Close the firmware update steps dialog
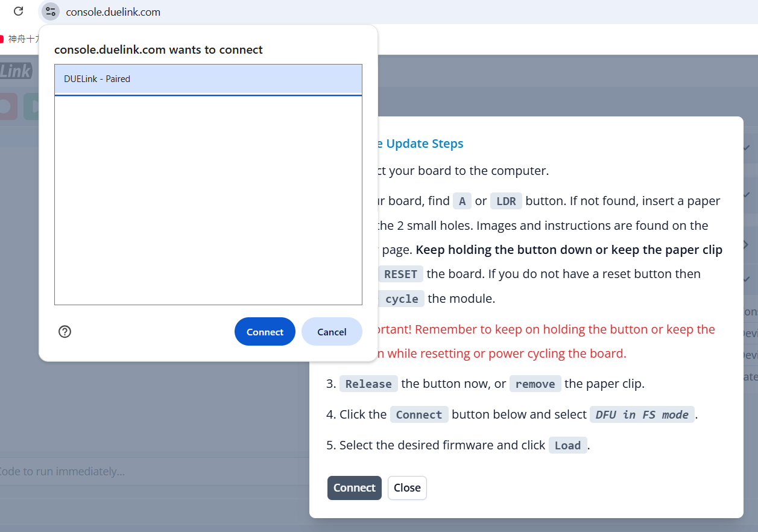Screen dimensions: 758x532 pos(407,488)
